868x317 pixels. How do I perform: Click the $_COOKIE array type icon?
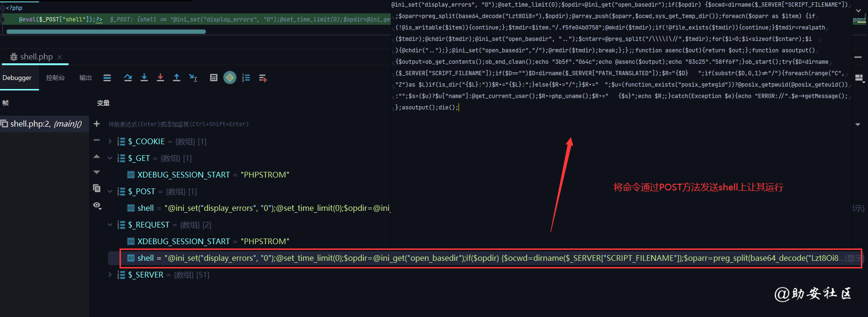pyautogui.click(x=121, y=141)
